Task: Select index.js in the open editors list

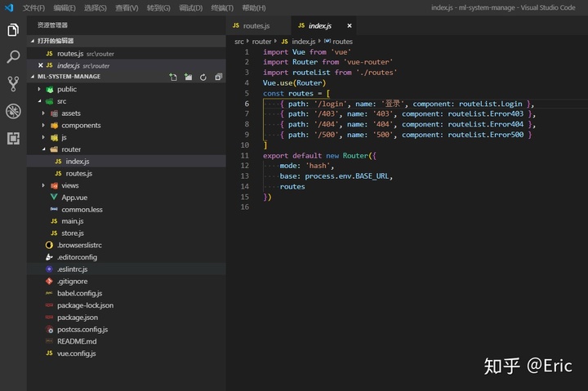Action: click(x=126, y=65)
